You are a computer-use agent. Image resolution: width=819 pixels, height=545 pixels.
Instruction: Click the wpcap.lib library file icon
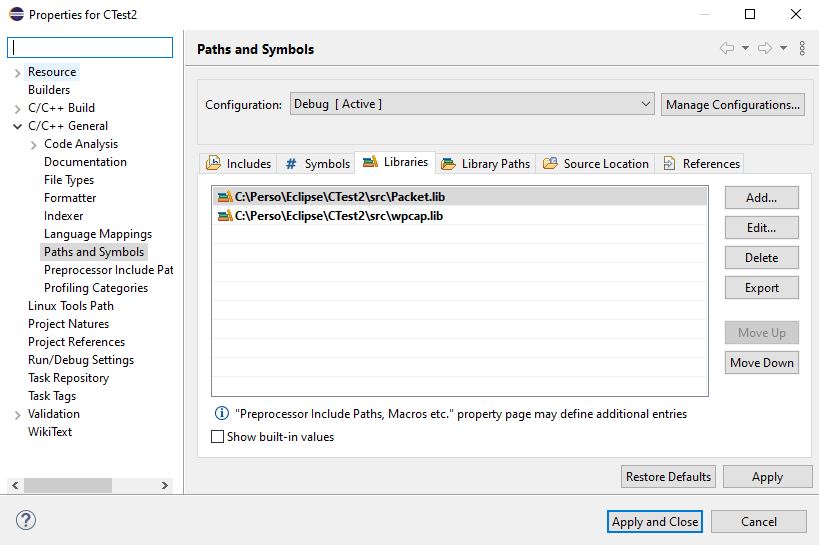[x=224, y=215]
